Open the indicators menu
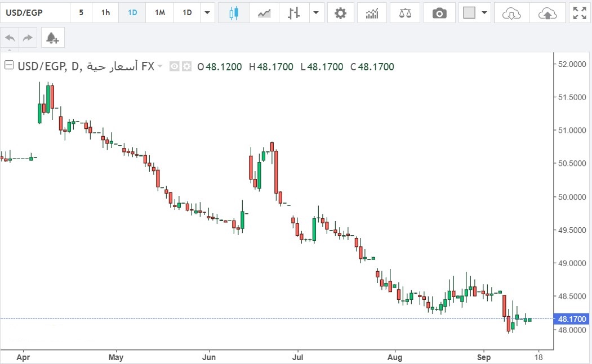This screenshot has width=592, height=364. coord(372,13)
